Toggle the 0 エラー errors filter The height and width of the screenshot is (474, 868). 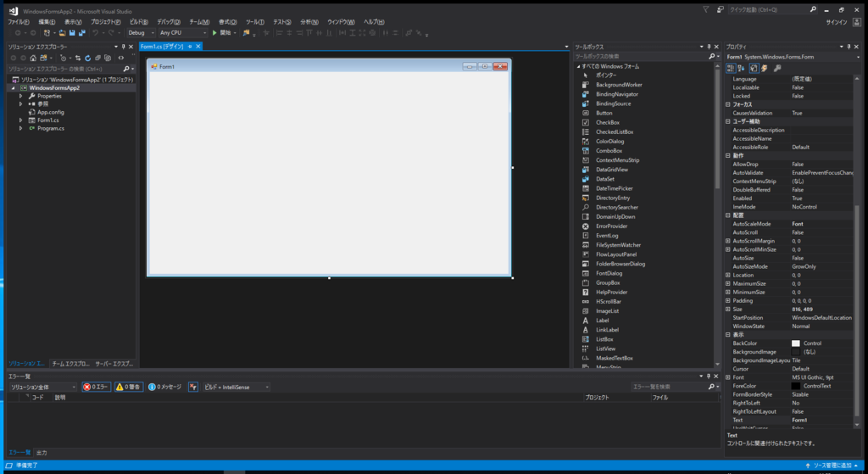pos(97,387)
